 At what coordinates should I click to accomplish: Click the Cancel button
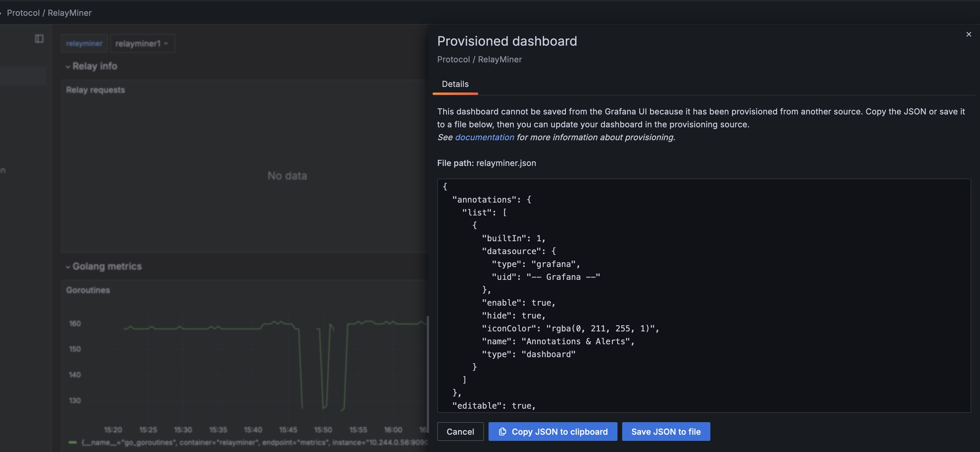click(x=460, y=432)
